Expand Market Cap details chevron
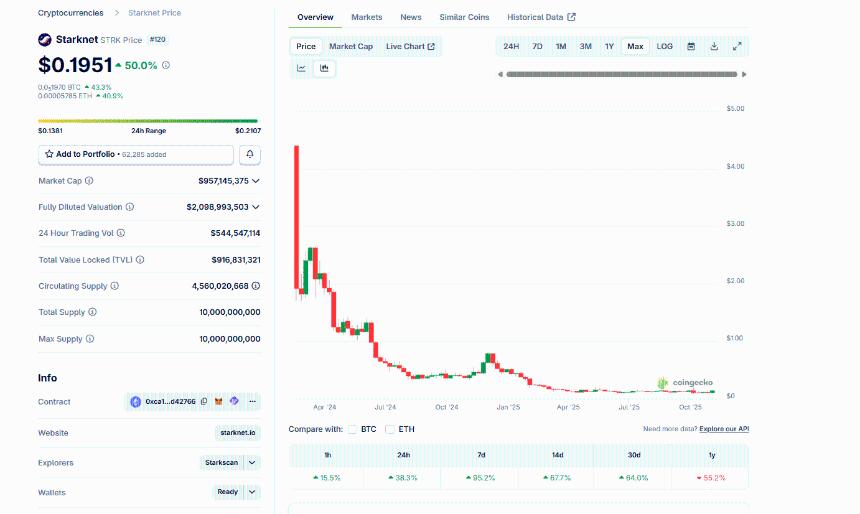The height and width of the screenshot is (514, 860). (x=256, y=180)
